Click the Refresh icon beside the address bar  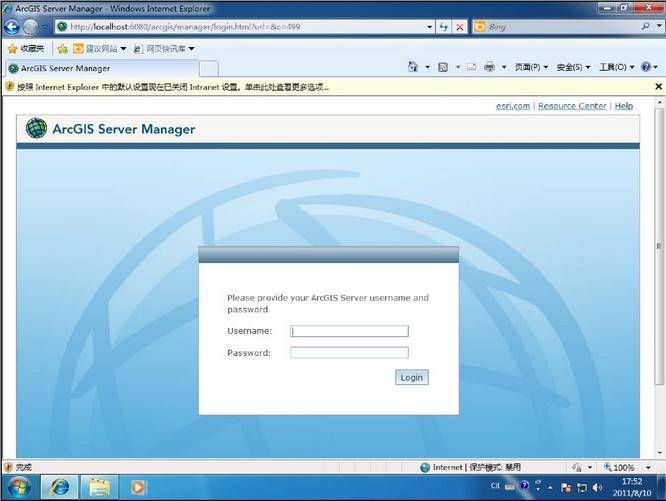444,27
